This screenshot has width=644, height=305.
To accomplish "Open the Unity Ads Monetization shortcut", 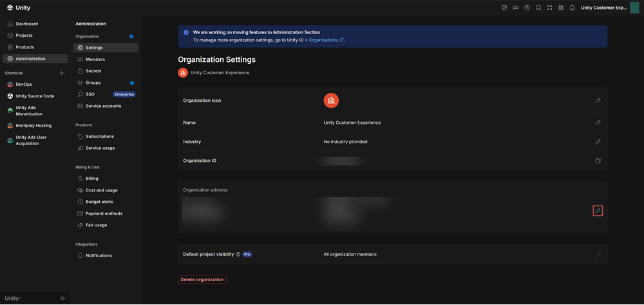I will (x=35, y=110).
